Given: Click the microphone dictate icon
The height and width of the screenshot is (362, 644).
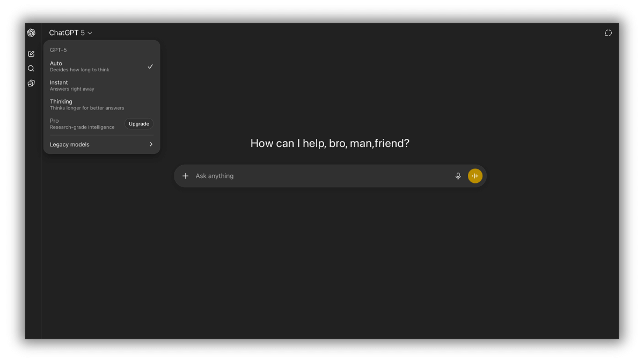Looking at the screenshot, I should 458,176.
